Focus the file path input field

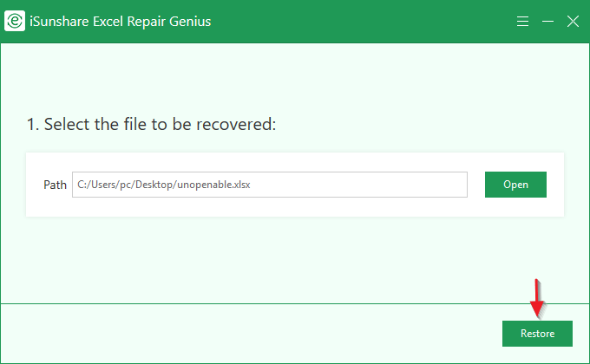[x=269, y=185]
